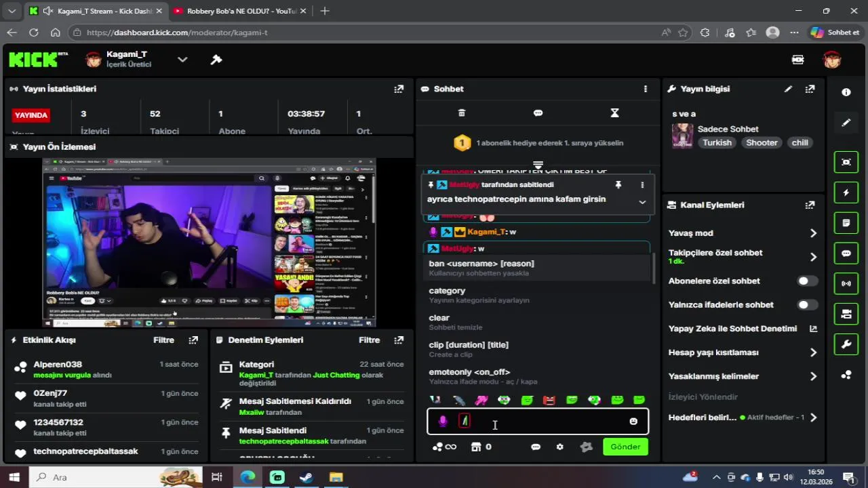Expand Yavaş mod settings
The height and width of the screenshot is (488, 868).
point(812,233)
